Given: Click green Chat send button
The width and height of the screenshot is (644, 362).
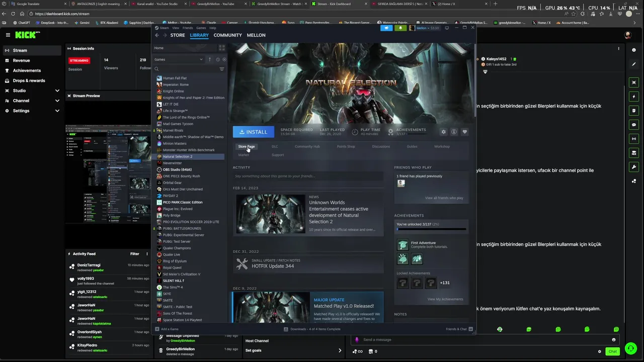Looking at the screenshot, I should click(612, 351).
